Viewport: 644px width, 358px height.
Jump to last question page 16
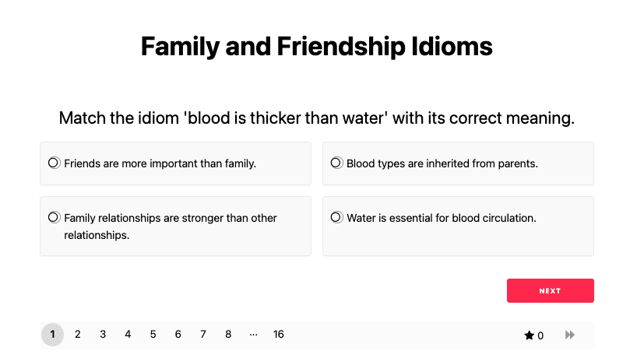click(x=279, y=335)
